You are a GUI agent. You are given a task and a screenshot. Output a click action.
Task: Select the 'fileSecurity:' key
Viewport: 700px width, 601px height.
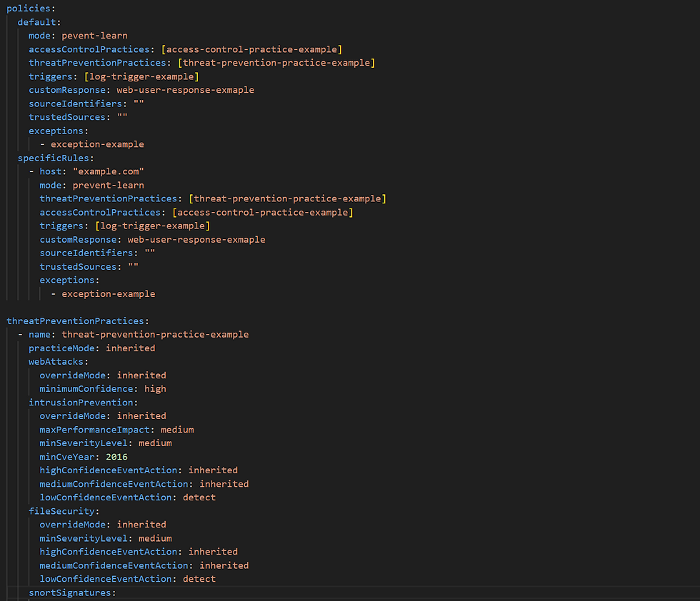(64, 511)
